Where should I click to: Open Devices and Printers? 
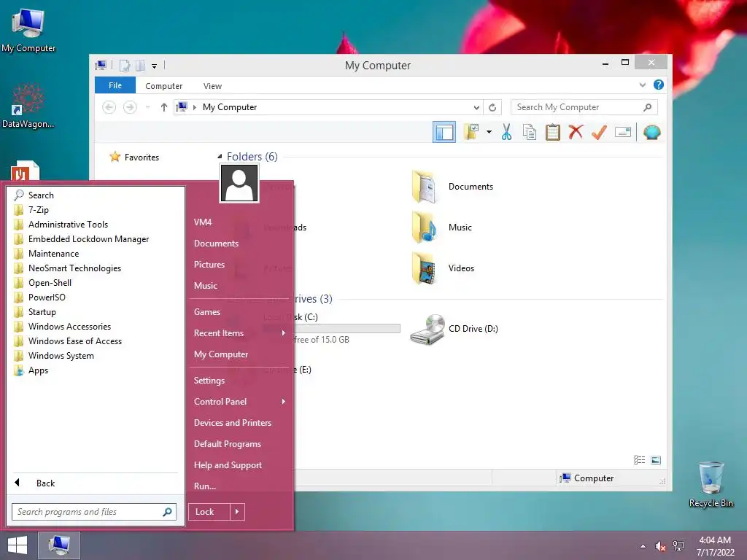click(233, 423)
